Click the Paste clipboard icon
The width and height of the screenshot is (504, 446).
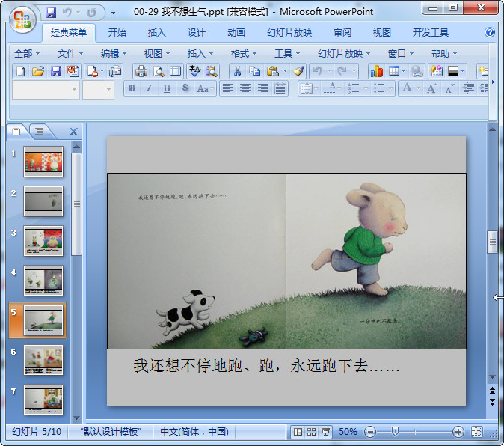(273, 71)
